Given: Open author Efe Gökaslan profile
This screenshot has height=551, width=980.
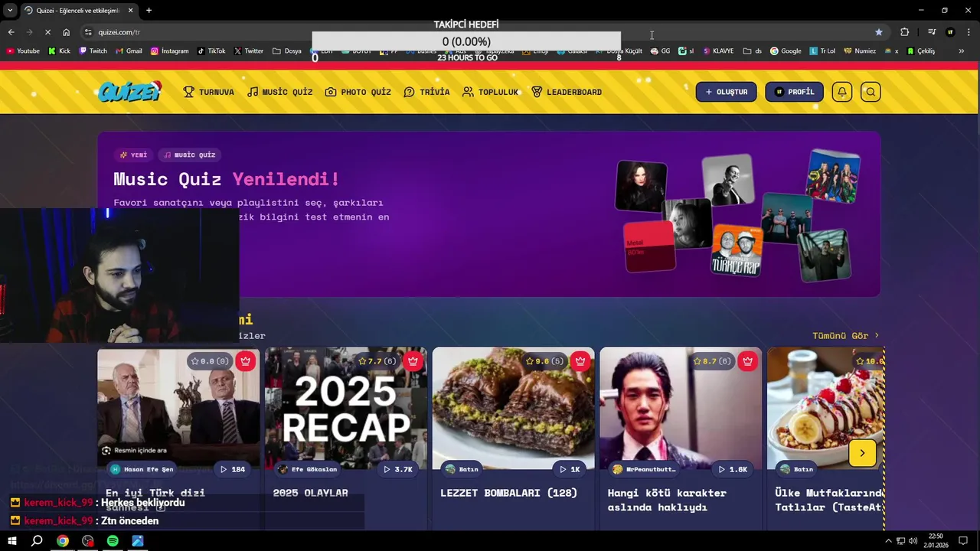Looking at the screenshot, I should click(x=308, y=469).
